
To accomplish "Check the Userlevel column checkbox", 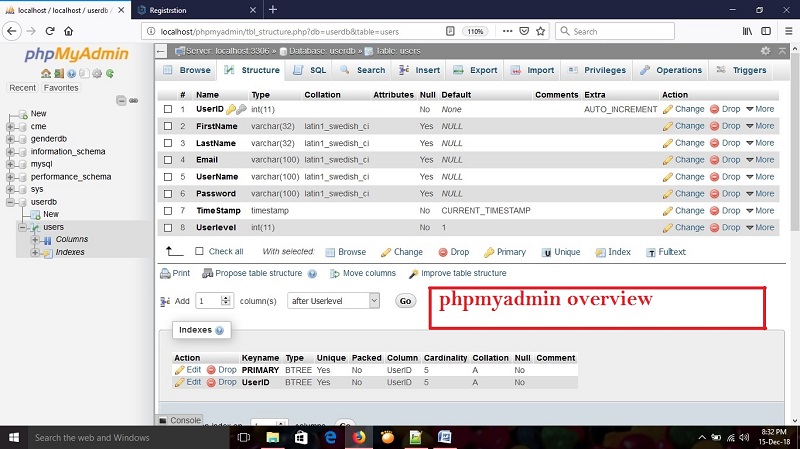I will [168, 228].
